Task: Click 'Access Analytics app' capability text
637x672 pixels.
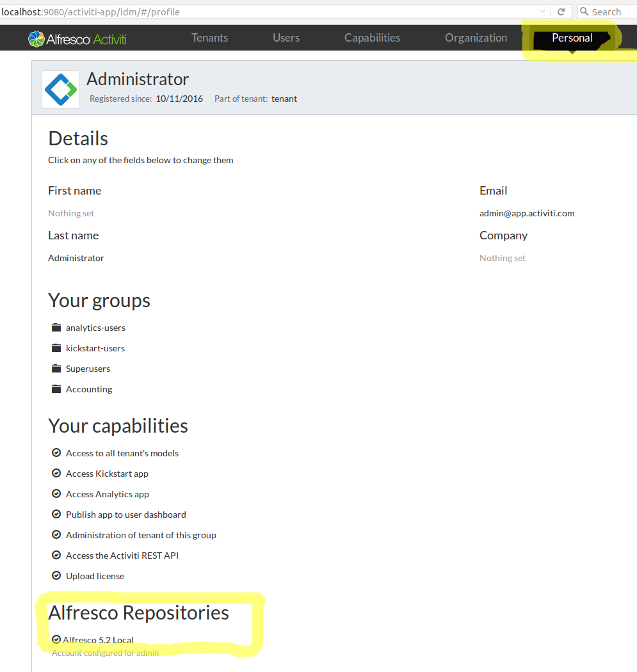Action: (x=108, y=494)
